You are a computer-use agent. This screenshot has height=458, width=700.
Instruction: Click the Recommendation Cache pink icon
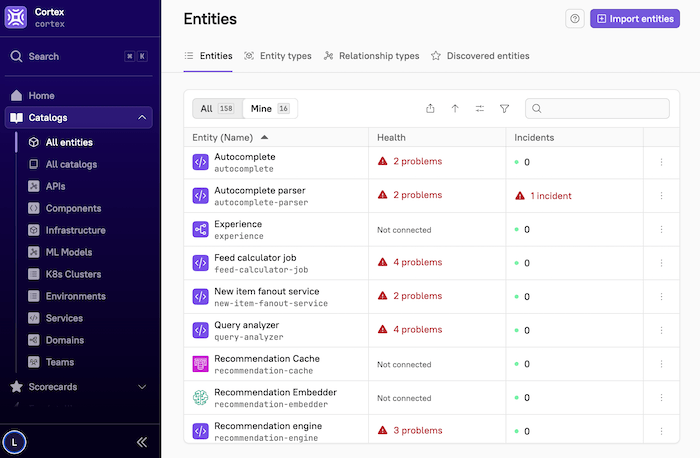pos(200,364)
